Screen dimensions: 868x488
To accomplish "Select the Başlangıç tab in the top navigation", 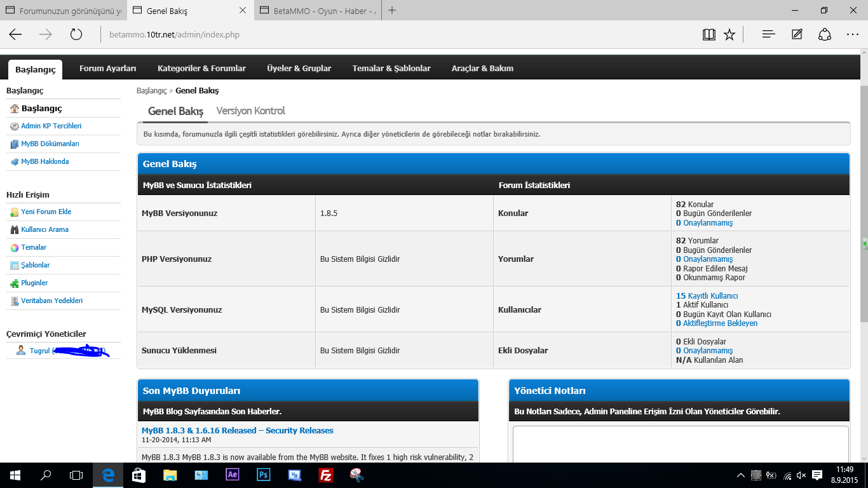I will (x=36, y=69).
